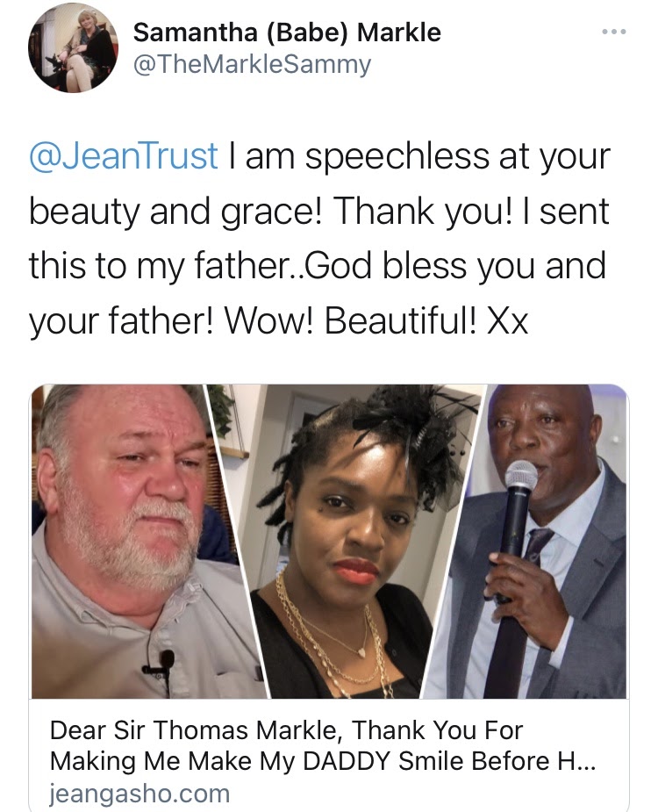Open the Samantha (Babe) Markle display name
Viewport: 658px width, 812px height.
(x=287, y=33)
